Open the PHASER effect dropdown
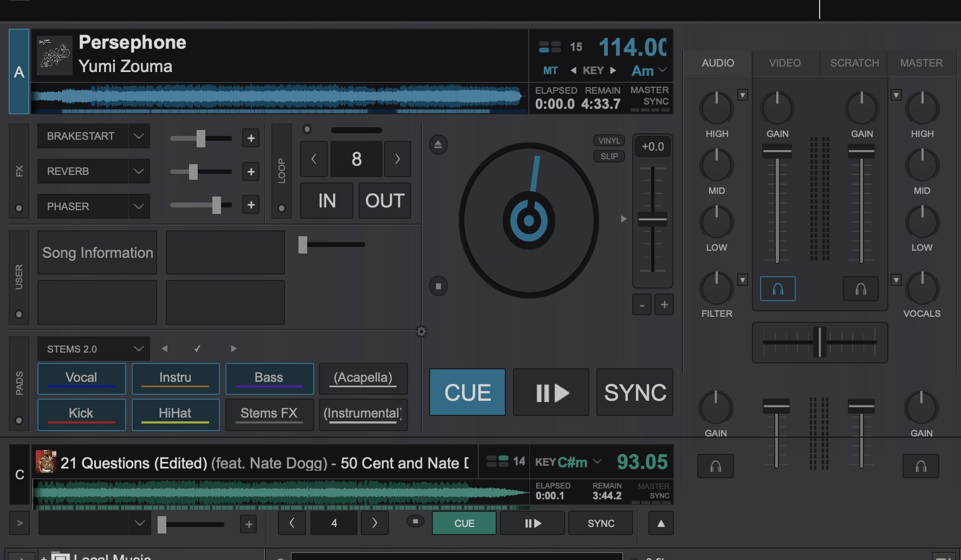 [139, 206]
